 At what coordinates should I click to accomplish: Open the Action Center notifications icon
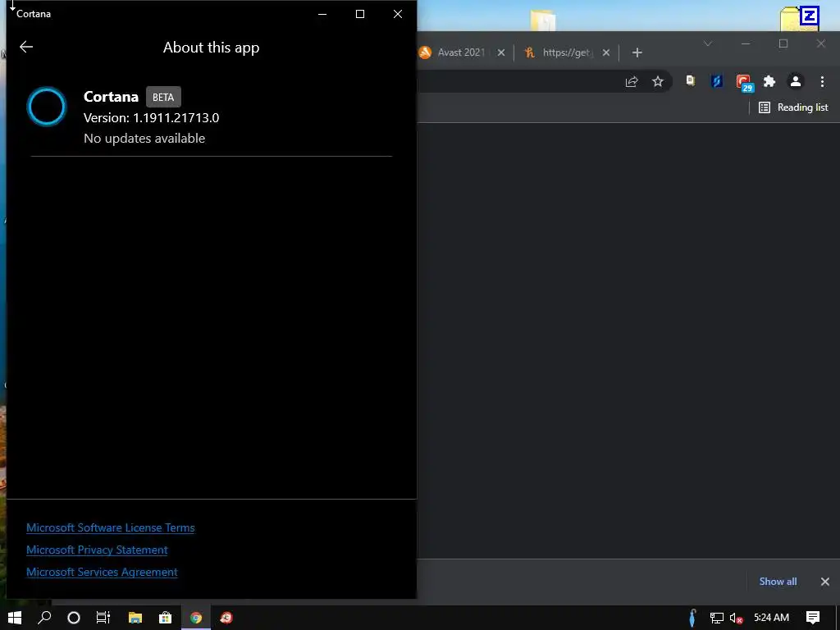coord(813,618)
